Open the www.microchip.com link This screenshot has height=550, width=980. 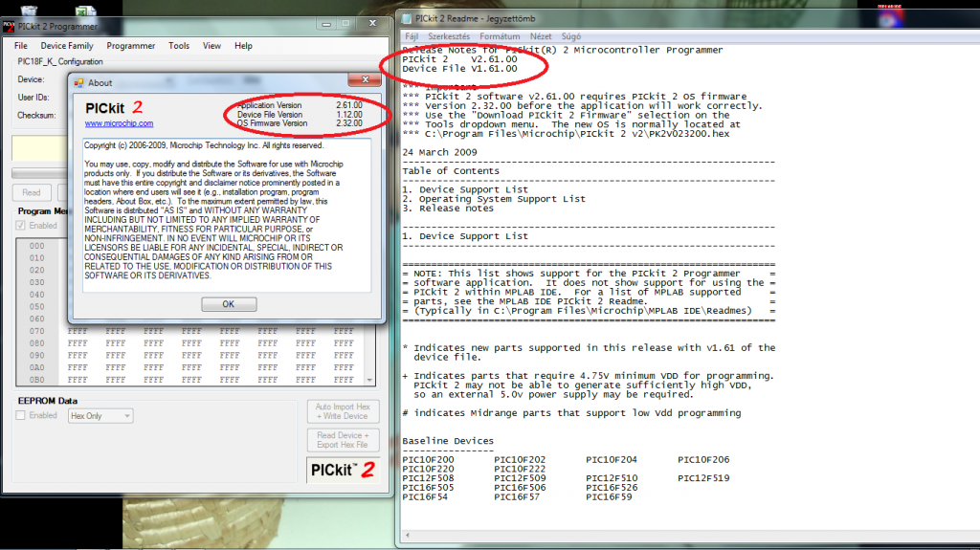click(x=119, y=123)
